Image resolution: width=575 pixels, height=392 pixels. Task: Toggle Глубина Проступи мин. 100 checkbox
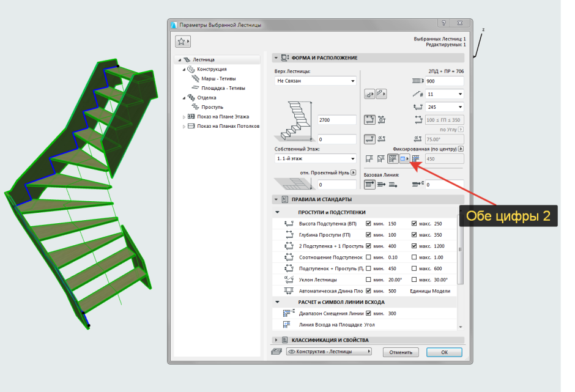coord(368,235)
